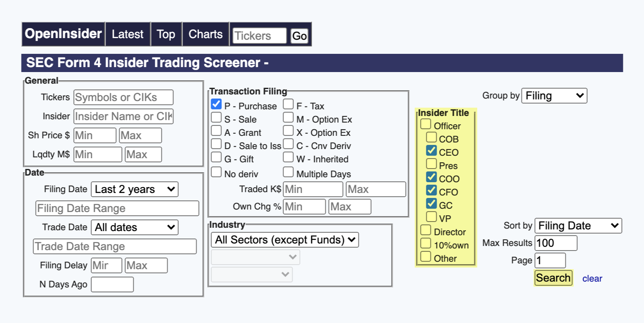644x323 pixels.
Task: Check the 10%own checkbox
Action: point(425,244)
